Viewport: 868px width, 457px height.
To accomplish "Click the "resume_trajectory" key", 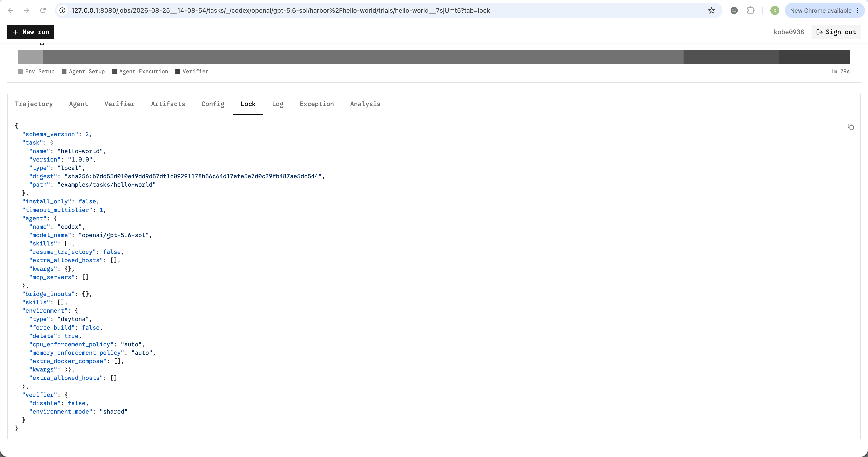I will 63,252.
